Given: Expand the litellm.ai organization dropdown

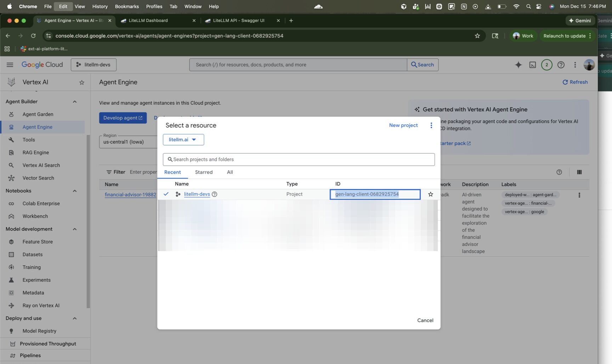Looking at the screenshot, I should (x=183, y=140).
